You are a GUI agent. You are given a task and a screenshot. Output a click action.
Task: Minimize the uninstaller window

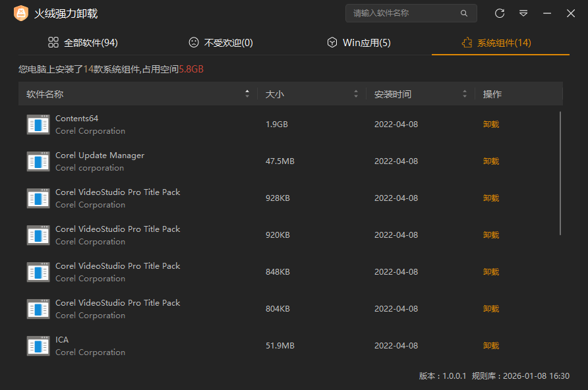(x=547, y=13)
